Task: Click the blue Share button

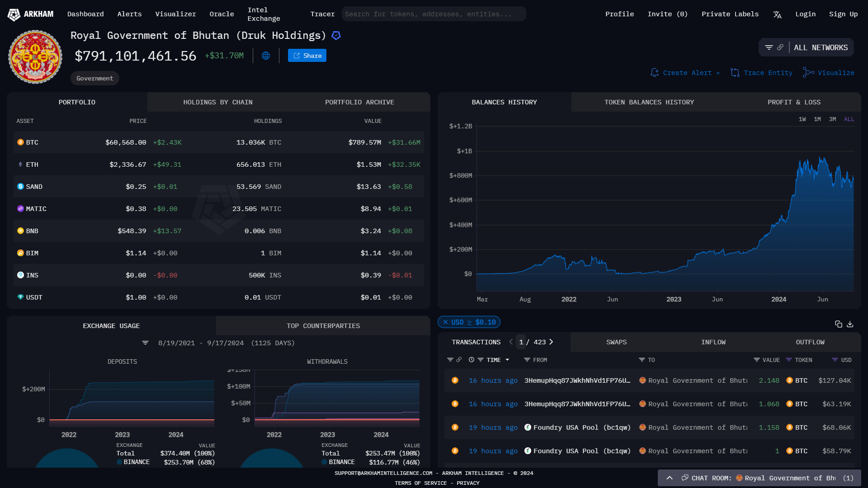Action: 307,56
